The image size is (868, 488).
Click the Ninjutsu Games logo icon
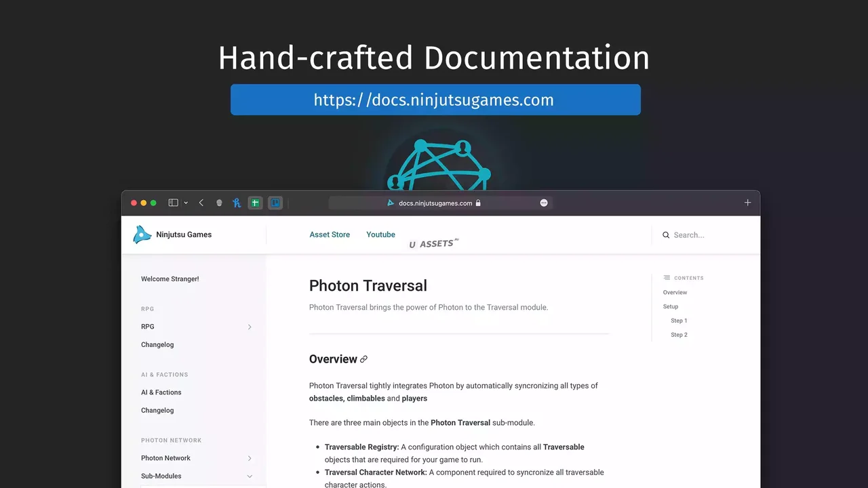[x=142, y=235]
